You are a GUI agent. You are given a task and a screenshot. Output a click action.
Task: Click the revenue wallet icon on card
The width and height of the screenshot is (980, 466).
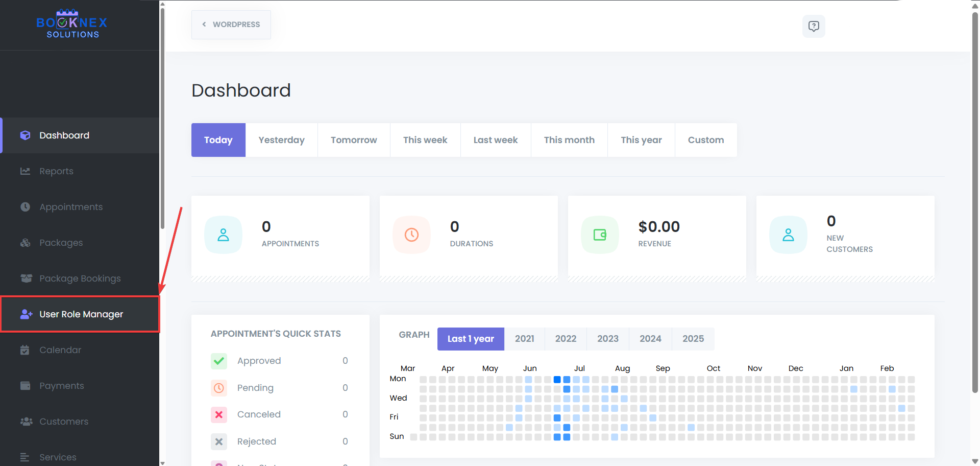tap(600, 235)
